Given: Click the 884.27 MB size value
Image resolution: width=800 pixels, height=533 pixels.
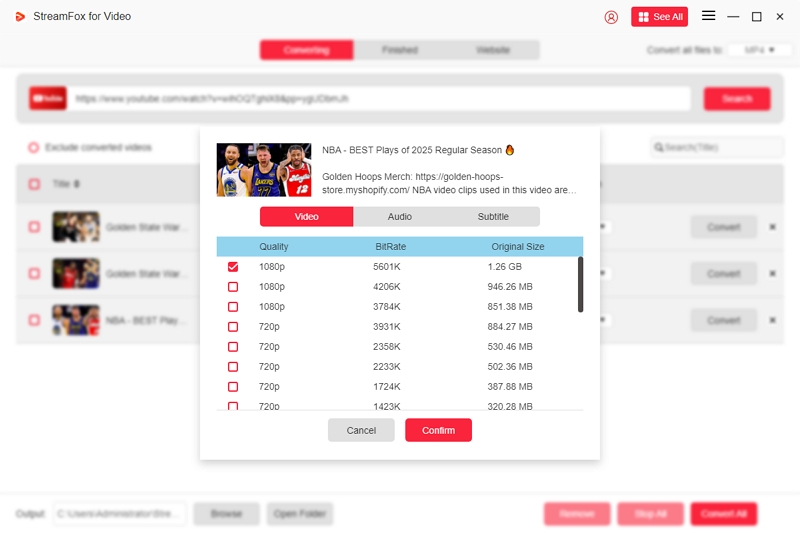Looking at the screenshot, I should [510, 326].
